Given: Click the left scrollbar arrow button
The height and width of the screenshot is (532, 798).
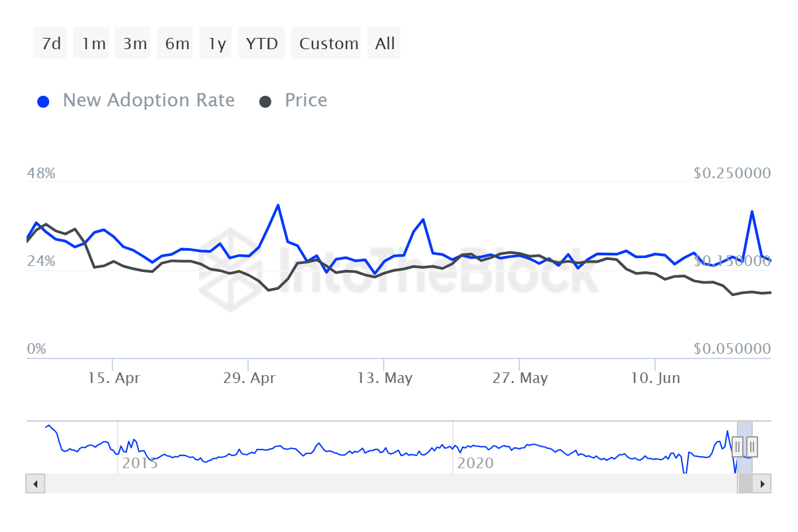Looking at the screenshot, I should click(x=35, y=483).
